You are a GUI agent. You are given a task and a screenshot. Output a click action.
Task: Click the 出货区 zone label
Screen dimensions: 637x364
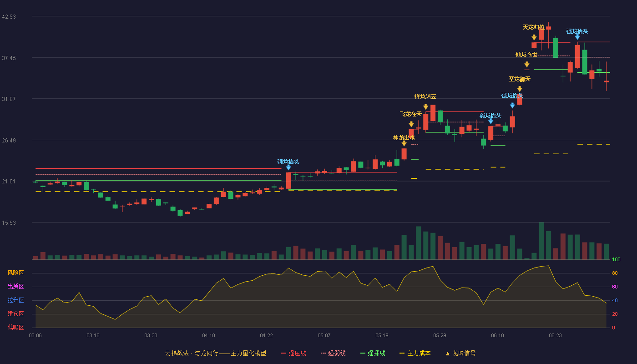tap(15, 287)
